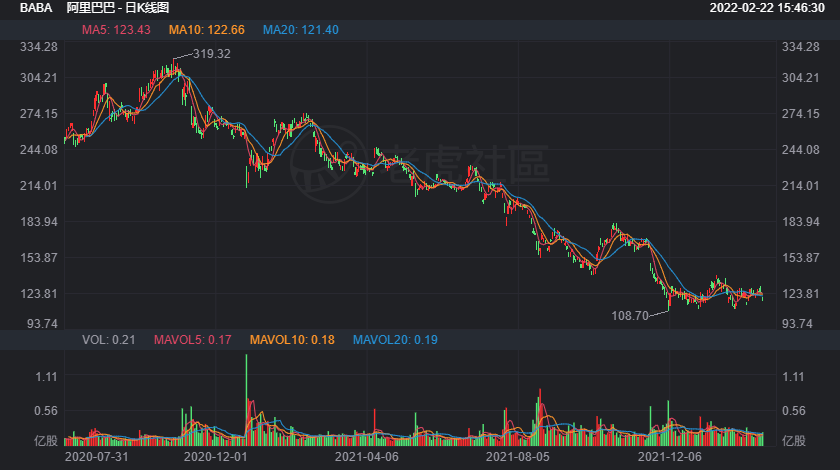The height and width of the screenshot is (470, 840).
Task: Click left volume axis label 0.56
Action: pos(46,411)
